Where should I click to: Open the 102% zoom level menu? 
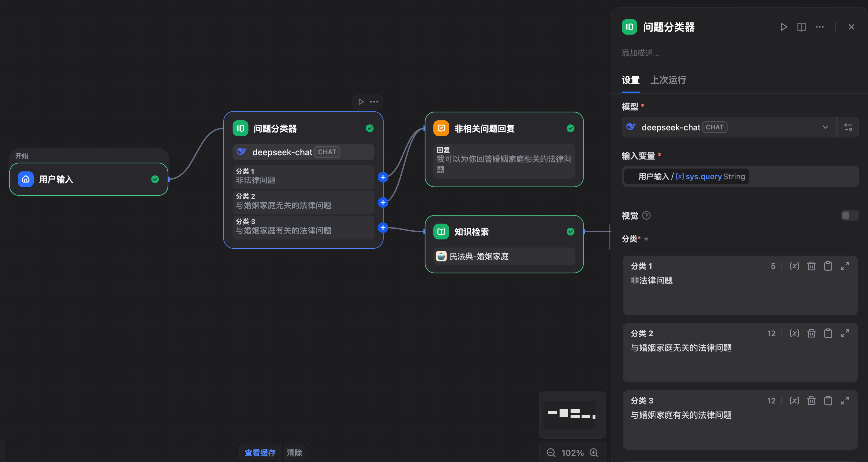point(573,453)
